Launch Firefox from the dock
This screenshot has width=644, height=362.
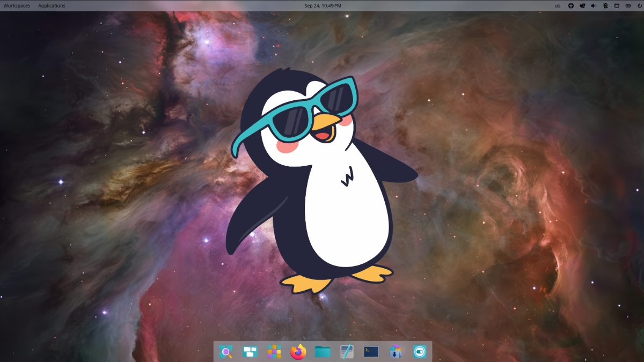[x=298, y=352]
